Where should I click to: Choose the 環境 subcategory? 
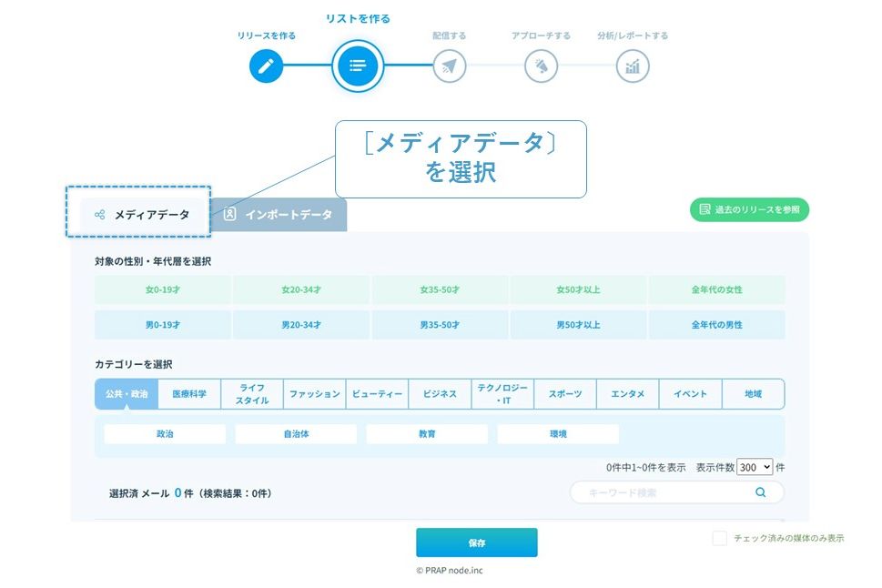tap(558, 434)
